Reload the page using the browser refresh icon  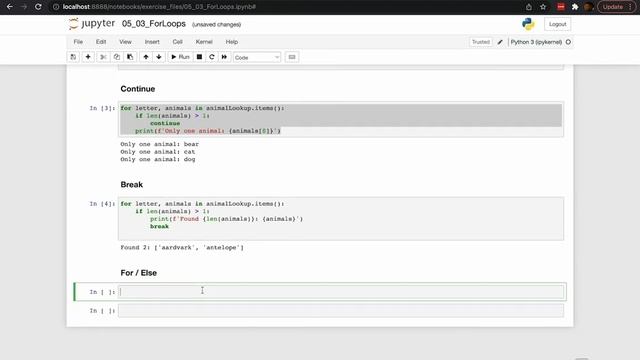[x=38, y=7]
